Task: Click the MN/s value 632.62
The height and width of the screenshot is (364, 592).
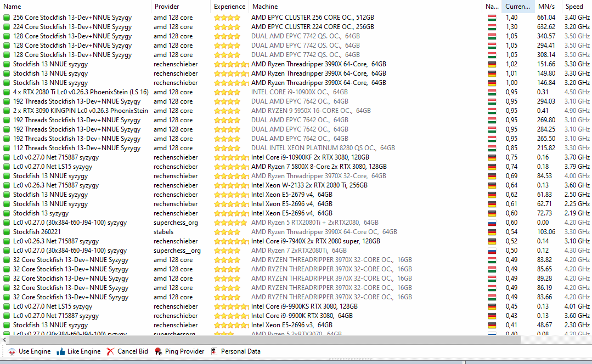Action: [x=546, y=27]
